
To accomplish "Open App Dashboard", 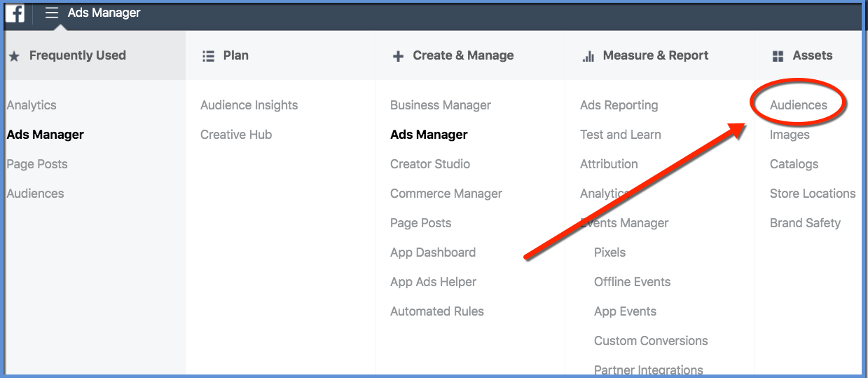I will click(x=433, y=252).
